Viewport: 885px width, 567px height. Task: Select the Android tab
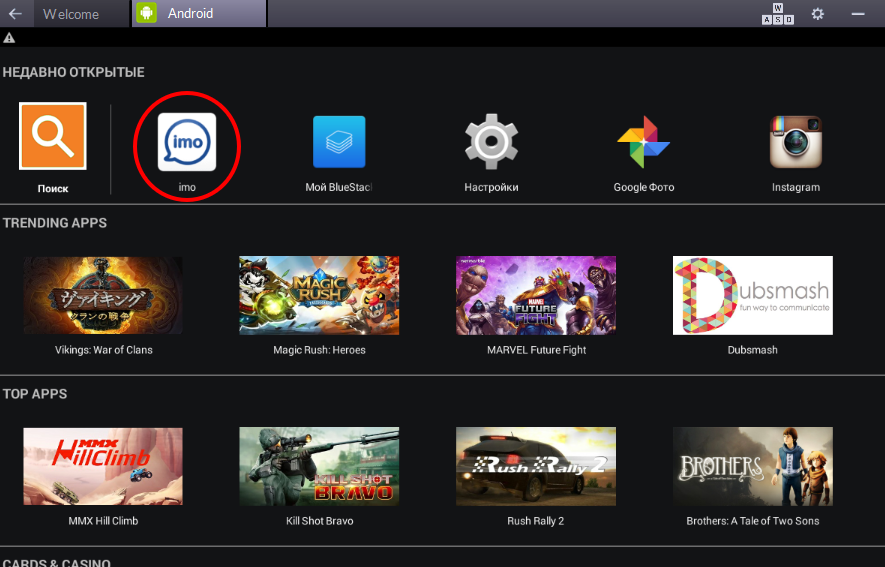198,14
